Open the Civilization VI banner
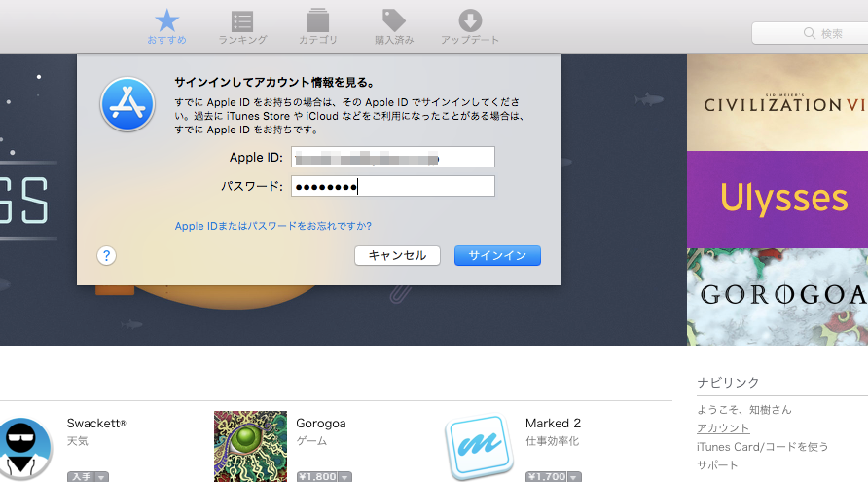This screenshot has height=482, width=868. 778,102
